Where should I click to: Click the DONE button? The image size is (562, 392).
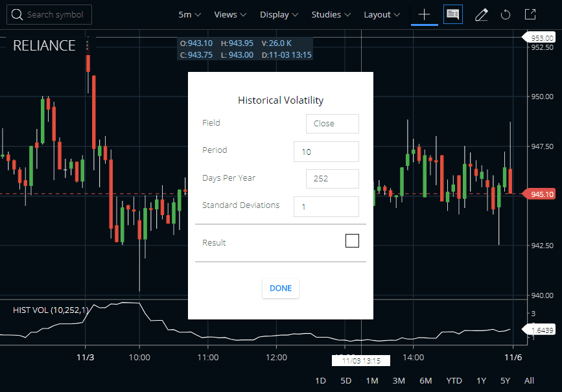pos(280,289)
